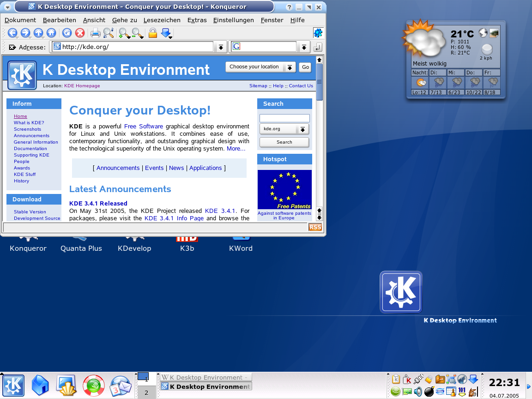This screenshot has height=399, width=532.
Task: Select the Stop loading icon
Action: click(x=79, y=33)
